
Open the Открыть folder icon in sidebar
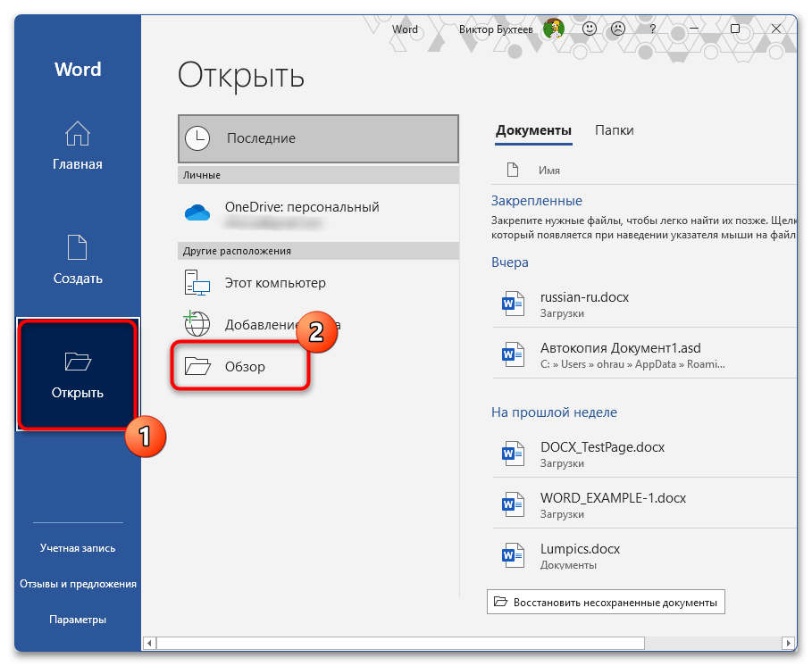(x=78, y=362)
